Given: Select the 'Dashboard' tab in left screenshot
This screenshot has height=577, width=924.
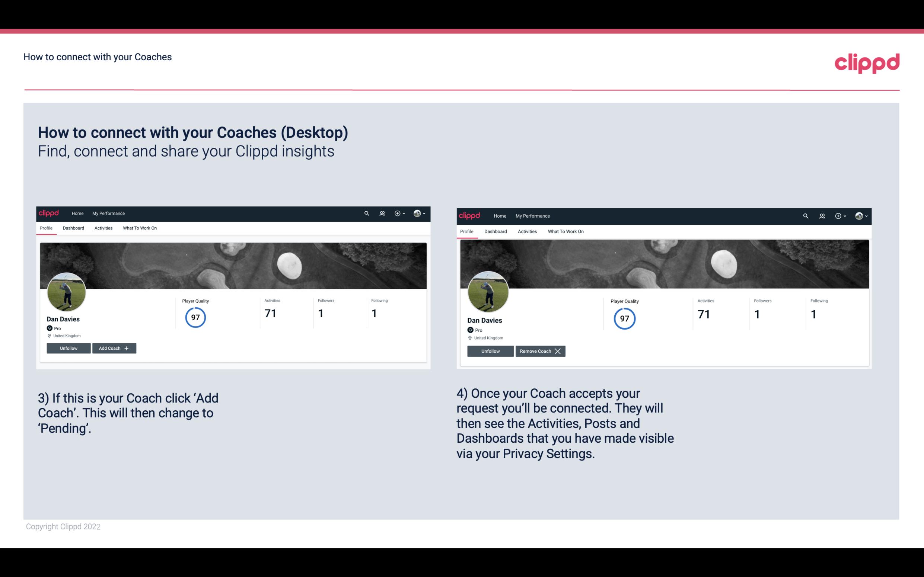Looking at the screenshot, I should coord(73,228).
